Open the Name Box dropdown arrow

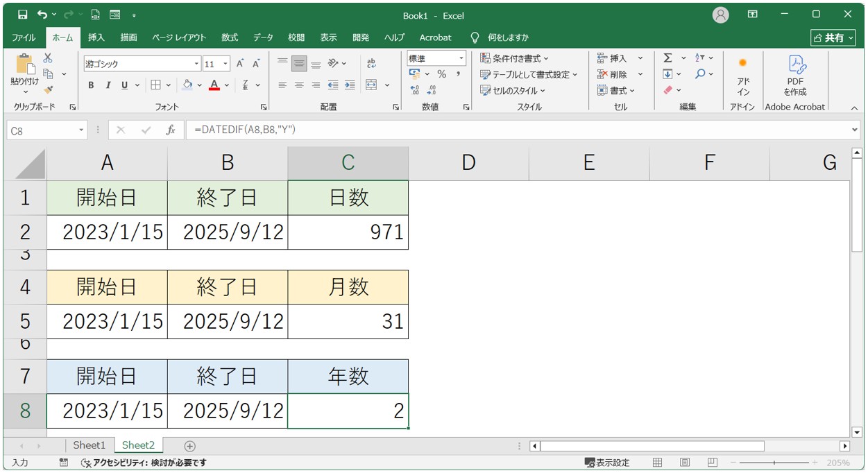point(82,130)
